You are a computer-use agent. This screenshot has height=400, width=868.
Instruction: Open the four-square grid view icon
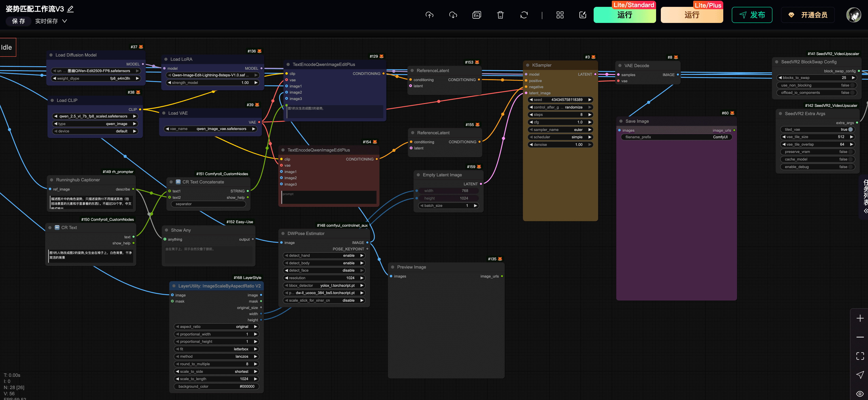click(560, 15)
